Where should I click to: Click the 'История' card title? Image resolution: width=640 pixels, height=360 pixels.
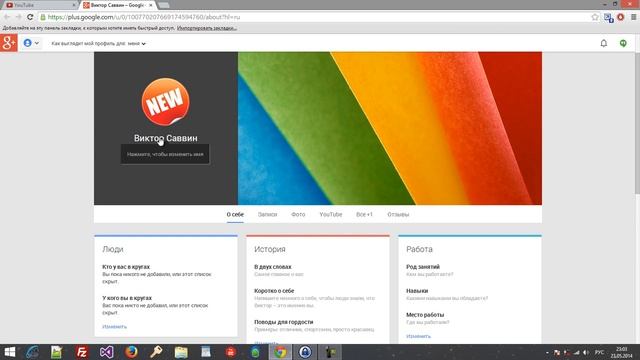tap(269, 249)
